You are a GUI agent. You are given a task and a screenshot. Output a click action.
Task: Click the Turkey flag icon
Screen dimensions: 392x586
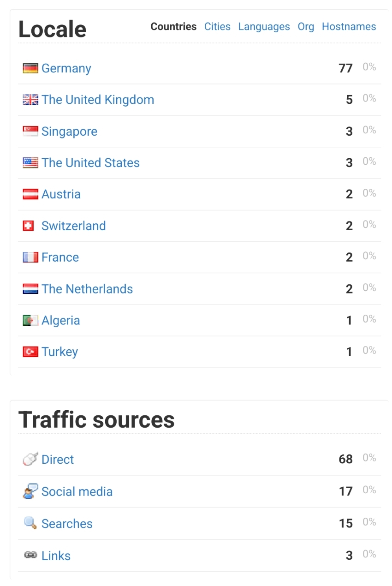[x=30, y=352]
